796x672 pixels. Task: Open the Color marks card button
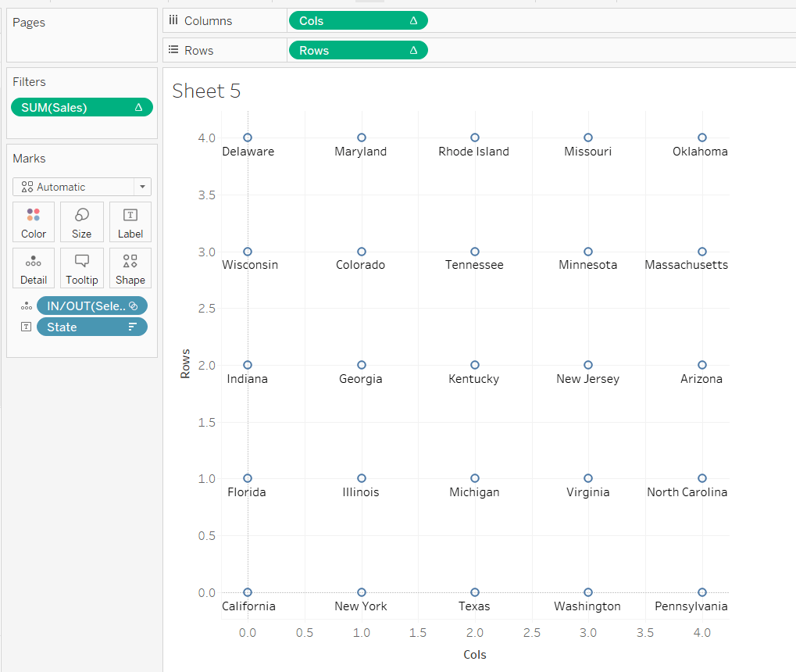coord(34,222)
